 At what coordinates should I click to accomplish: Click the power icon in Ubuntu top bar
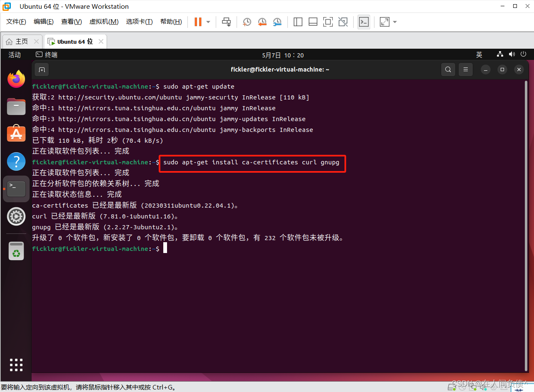tap(523, 55)
